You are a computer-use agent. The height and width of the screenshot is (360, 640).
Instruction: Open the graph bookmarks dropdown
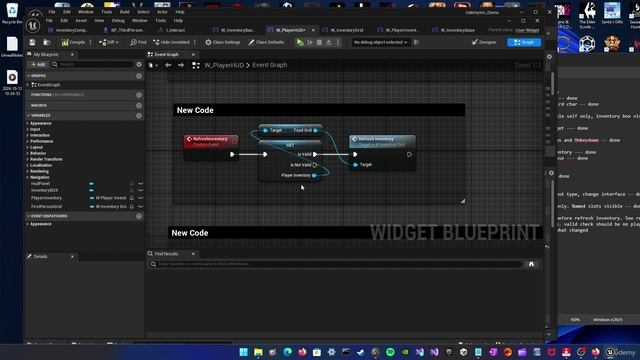[x=153, y=65]
